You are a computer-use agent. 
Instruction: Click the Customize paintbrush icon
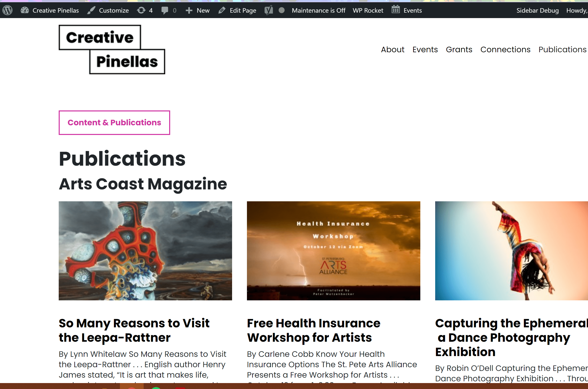91,10
